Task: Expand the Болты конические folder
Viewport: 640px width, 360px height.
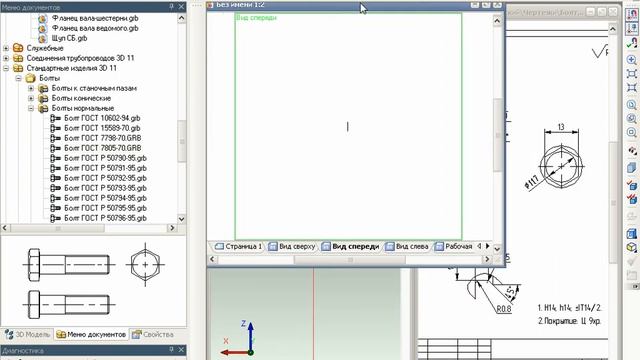Action: tap(31, 98)
